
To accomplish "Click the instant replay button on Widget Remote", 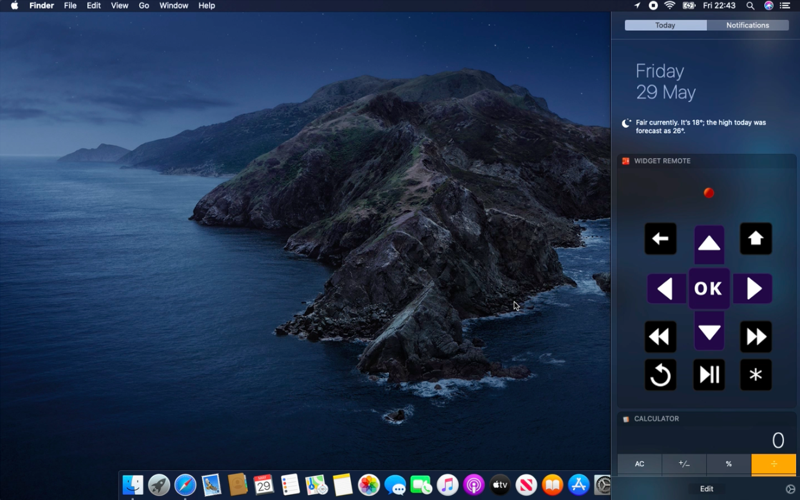I will 660,375.
